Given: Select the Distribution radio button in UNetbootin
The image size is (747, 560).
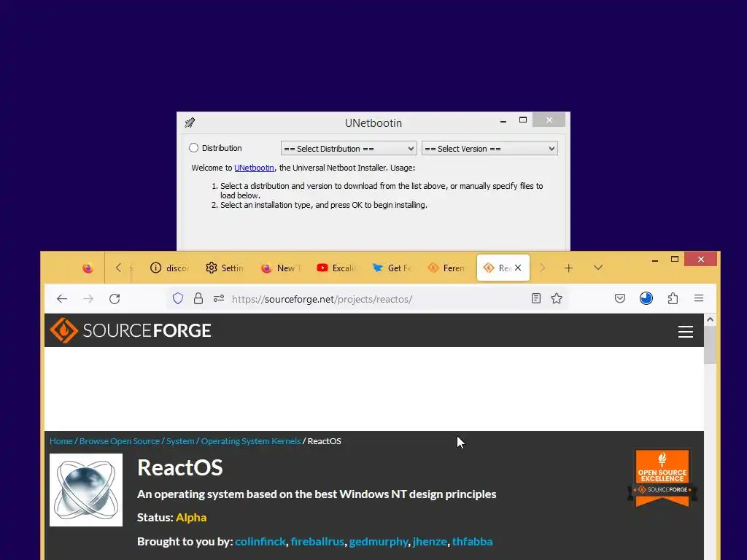Looking at the screenshot, I should pyautogui.click(x=193, y=148).
